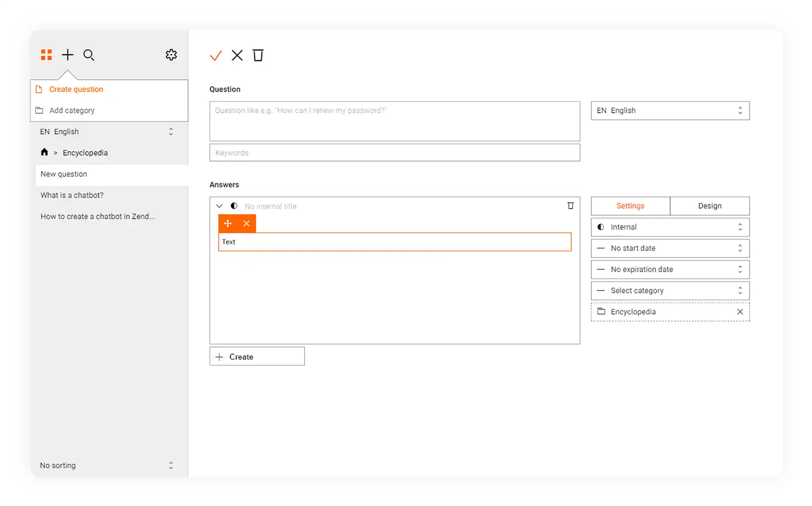
Task: Click the move handle on text block
Action: (x=228, y=224)
